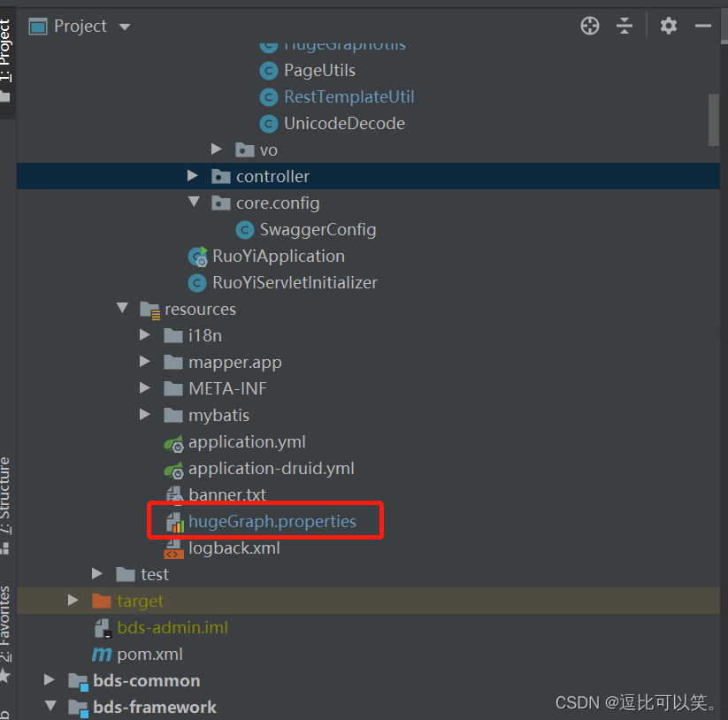Click the PageUtils class icon

pyautogui.click(x=268, y=71)
